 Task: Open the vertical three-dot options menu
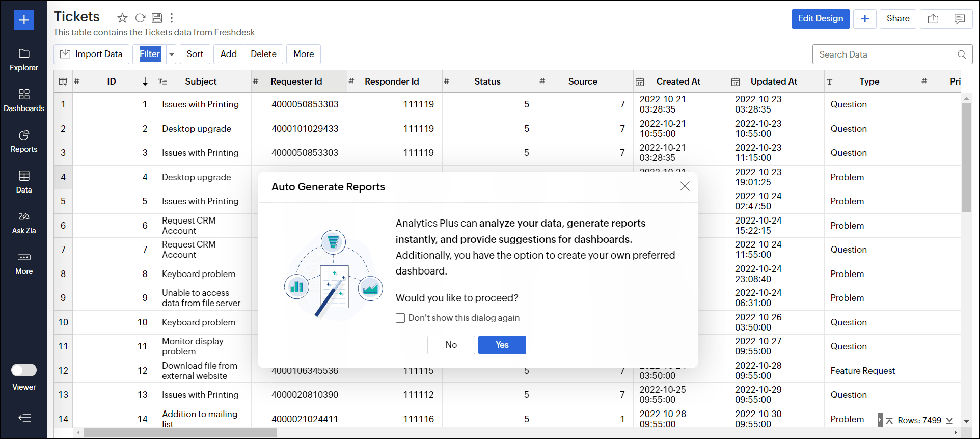(x=172, y=18)
